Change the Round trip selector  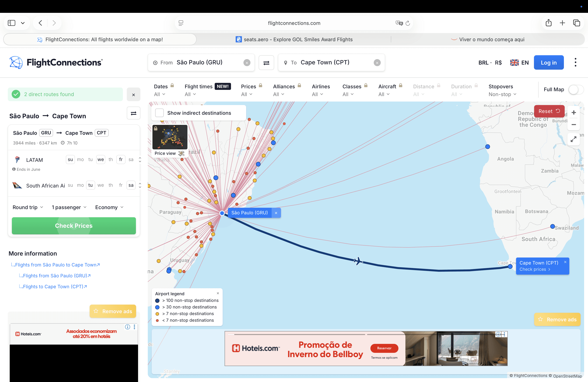click(28, 207)
